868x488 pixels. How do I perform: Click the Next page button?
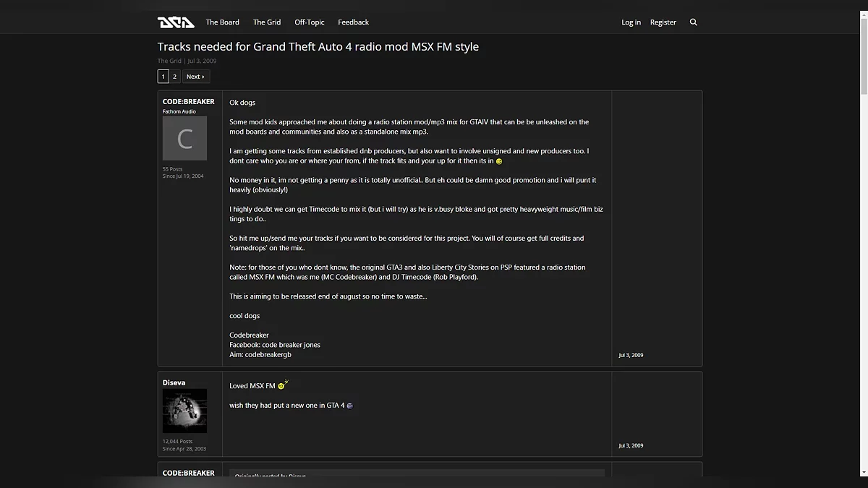click(x=195, y=77)
